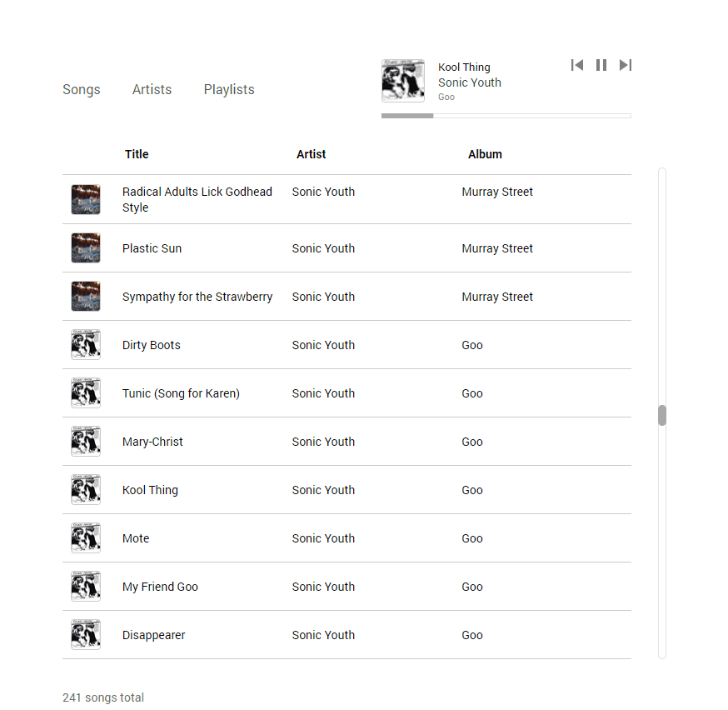This screenshot has width=728, height=710.
Task: Sort by the Album column header
Action: tap(485, 154)
